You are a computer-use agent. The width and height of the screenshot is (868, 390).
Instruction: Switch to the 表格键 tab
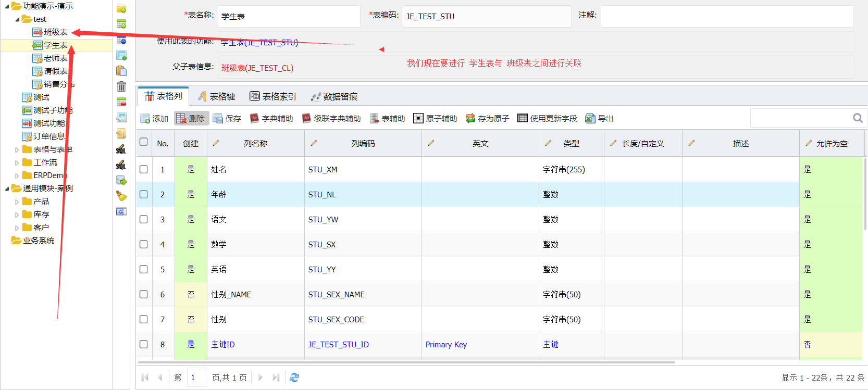pyautogui.click(x=216, y=96)
